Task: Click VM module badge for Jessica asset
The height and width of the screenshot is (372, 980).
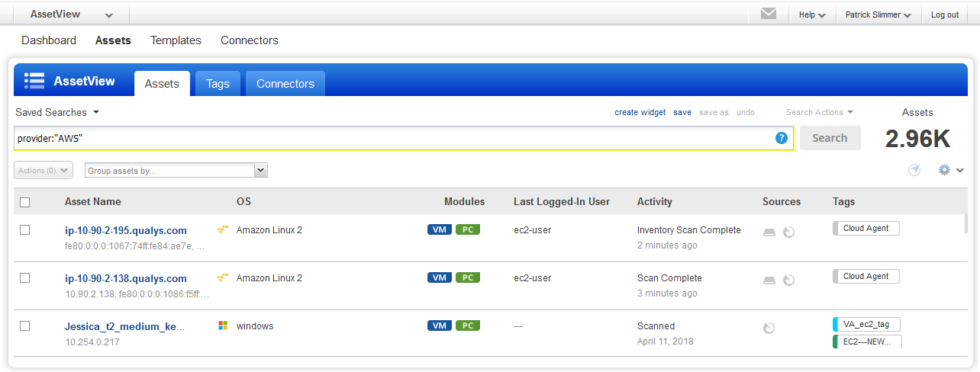Action: tap(440, 325)
